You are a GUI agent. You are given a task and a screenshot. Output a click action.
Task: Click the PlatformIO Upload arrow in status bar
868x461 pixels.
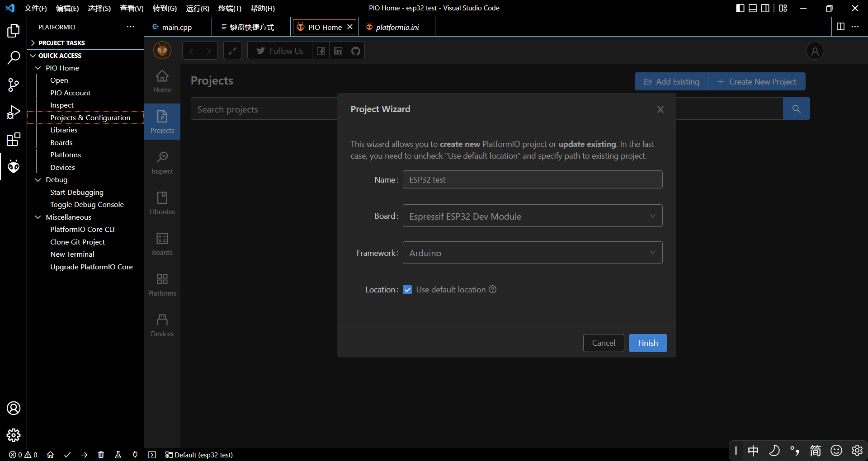point(84,455)
